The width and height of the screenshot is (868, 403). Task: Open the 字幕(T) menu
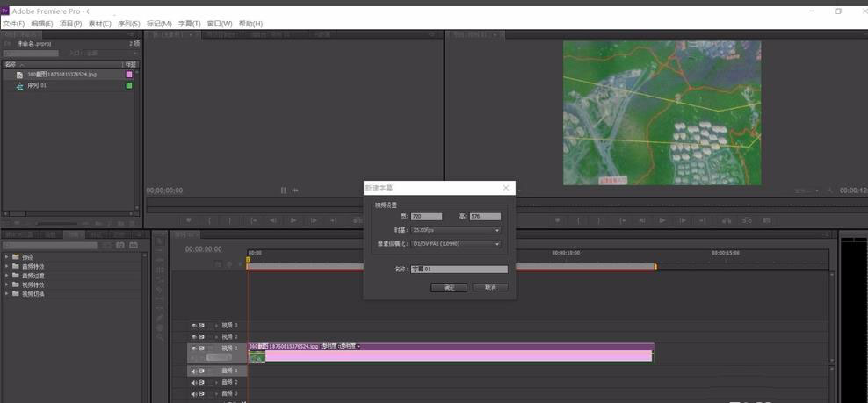pyautogui.click(x=189, y=24)
